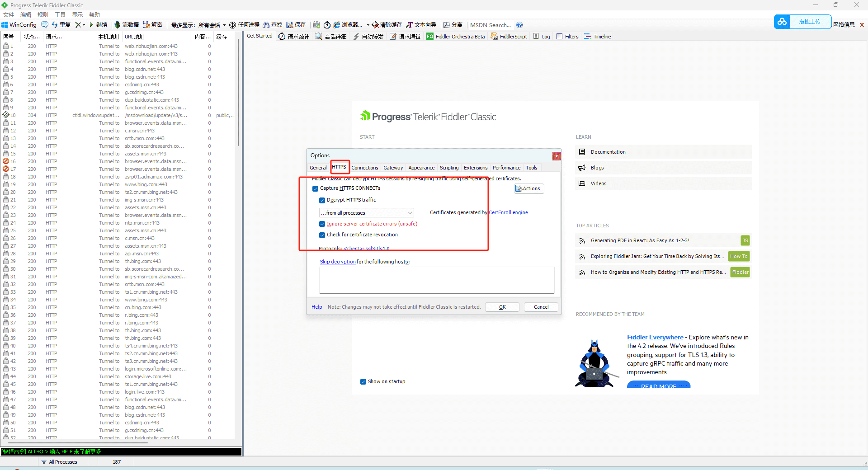Open the 规则 menu

(x=43, y=14)
